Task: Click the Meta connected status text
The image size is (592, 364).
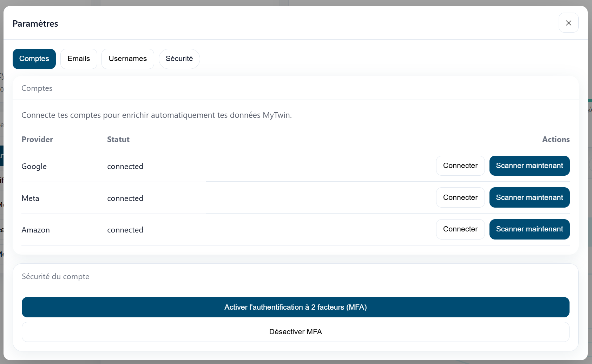Action: point(125,198)
